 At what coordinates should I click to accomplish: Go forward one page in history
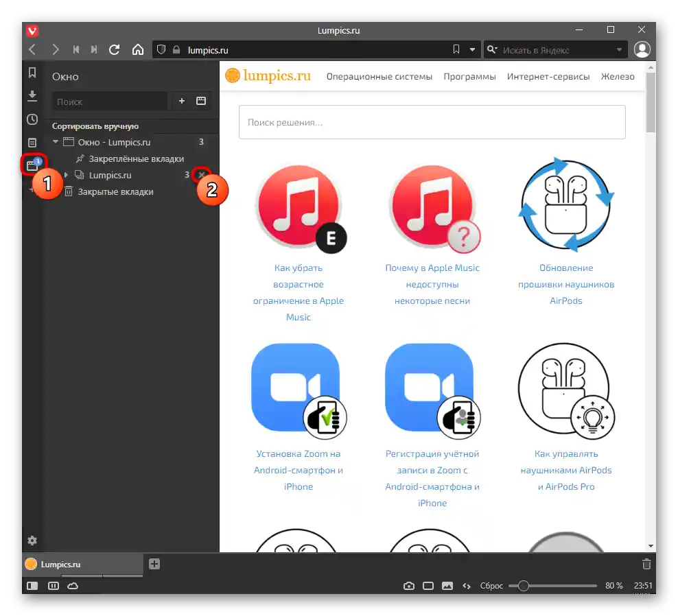point(55,49)
